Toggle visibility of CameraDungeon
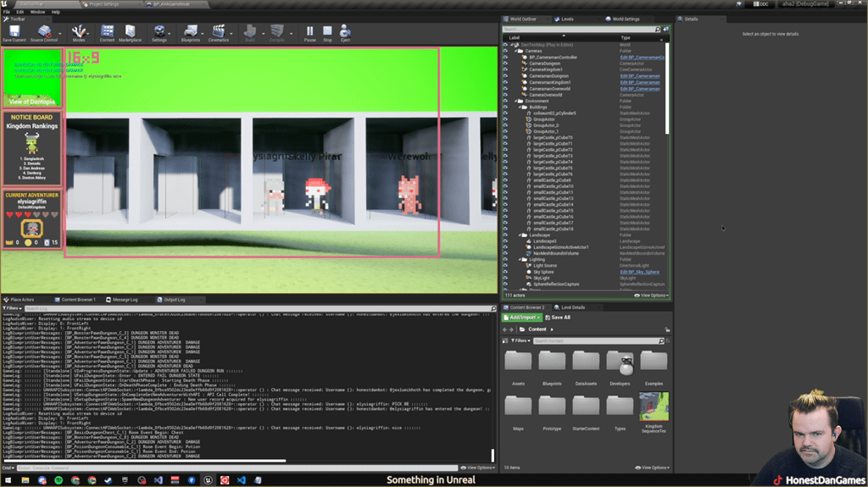This screenshot has width=868, height=487. (x=505, y=63)
